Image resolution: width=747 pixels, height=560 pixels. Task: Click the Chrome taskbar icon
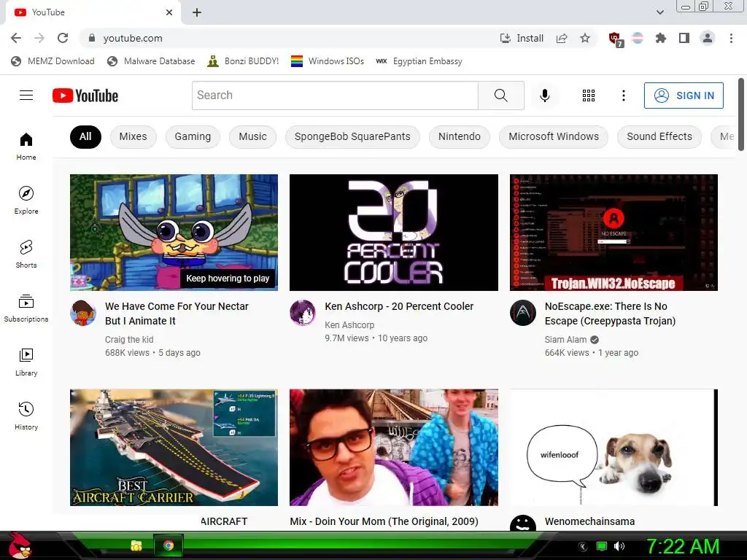coord(169,545)
